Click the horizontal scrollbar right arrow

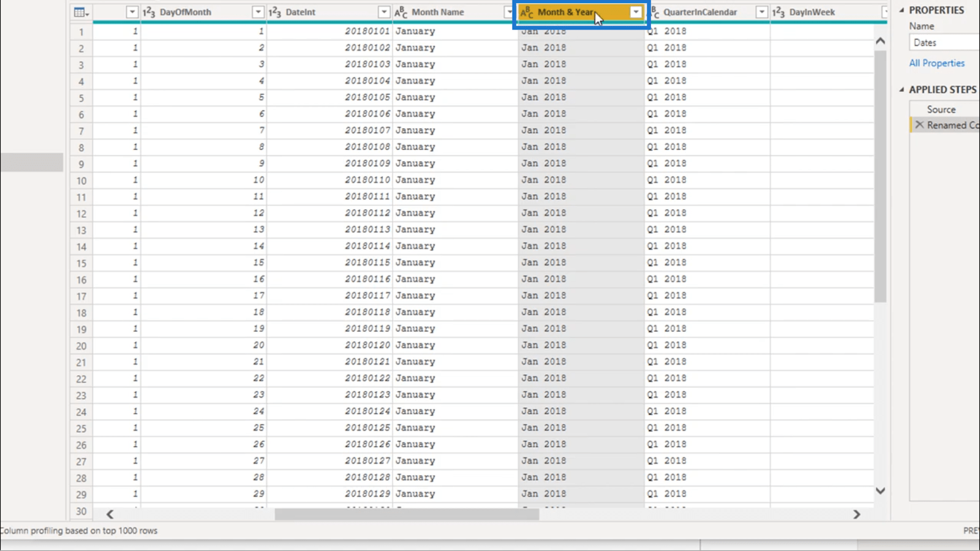pos(857,514)
